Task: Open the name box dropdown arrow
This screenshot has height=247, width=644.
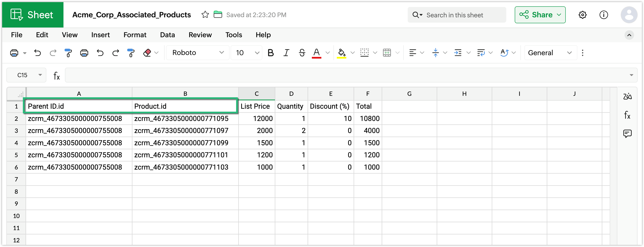Action: click(40, 75)
